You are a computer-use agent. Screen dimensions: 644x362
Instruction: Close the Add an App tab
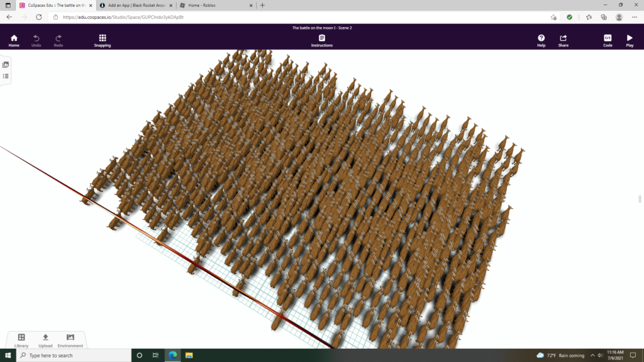pyautogui.click(x=171, y=5)
